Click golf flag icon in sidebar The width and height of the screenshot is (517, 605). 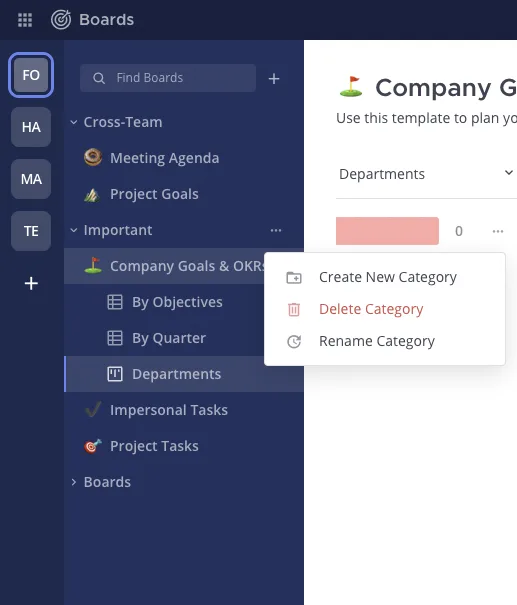(93, 265)
